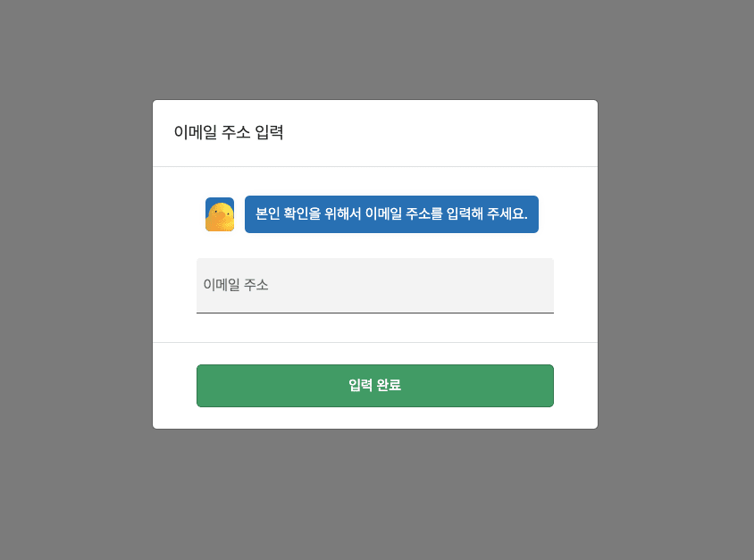Click the divider line above the 입력 완료 button

coord(375,342)
